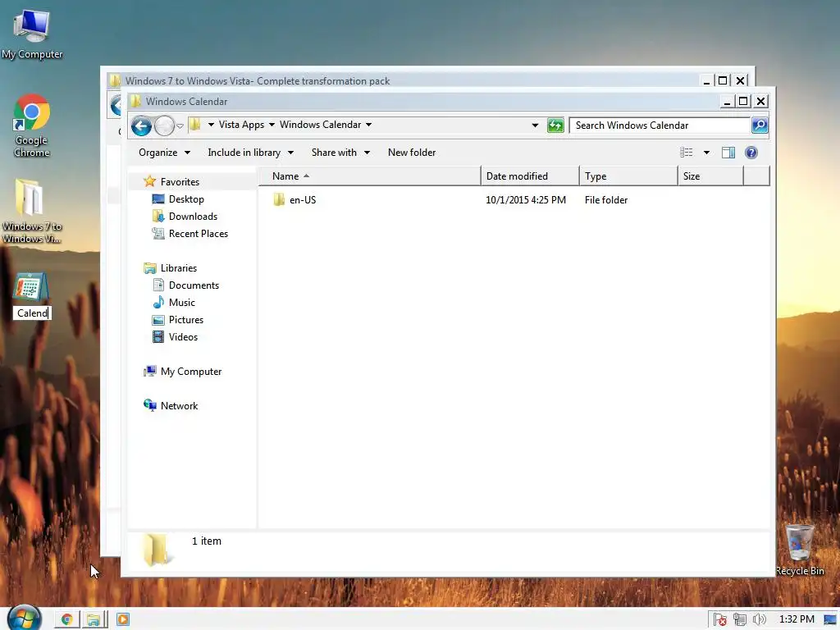The height and width of the screenshot is (630, 840).
Task: Click the File folder type cell
Action: [606, 200]
